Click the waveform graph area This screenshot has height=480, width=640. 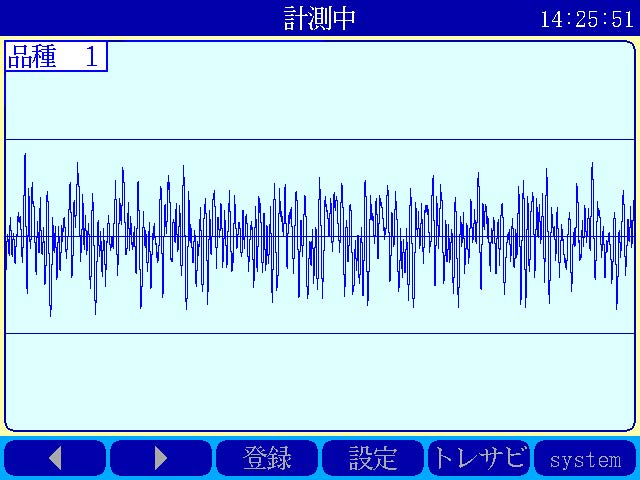point(320,236)
